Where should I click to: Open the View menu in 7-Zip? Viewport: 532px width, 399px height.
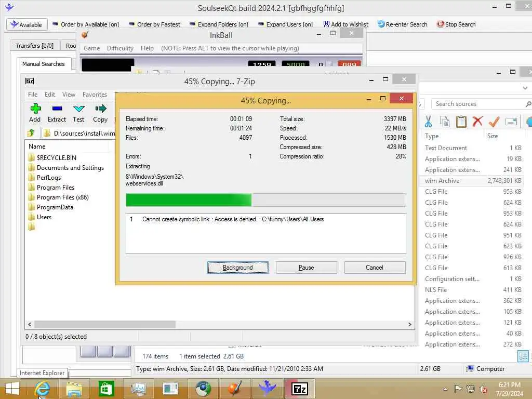point(69,95)
